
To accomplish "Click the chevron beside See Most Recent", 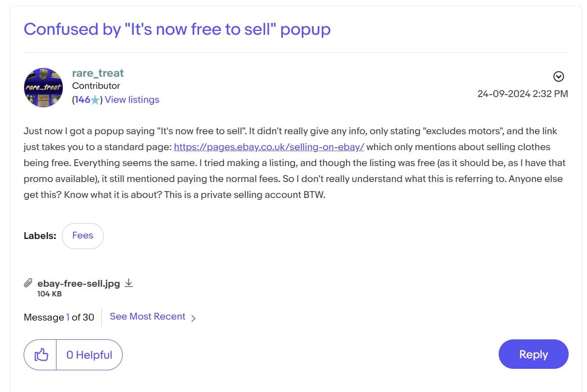I will pyautogui.click(x=193, y=318).
